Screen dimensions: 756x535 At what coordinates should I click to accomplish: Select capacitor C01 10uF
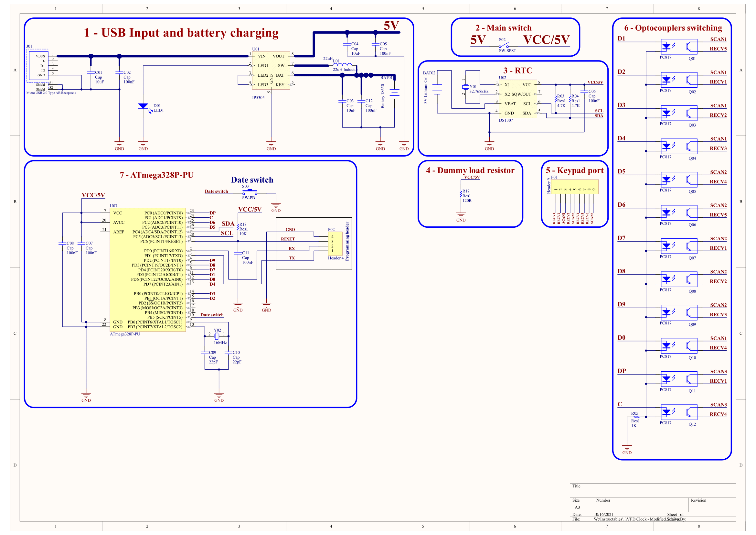[x=91, y=72]
